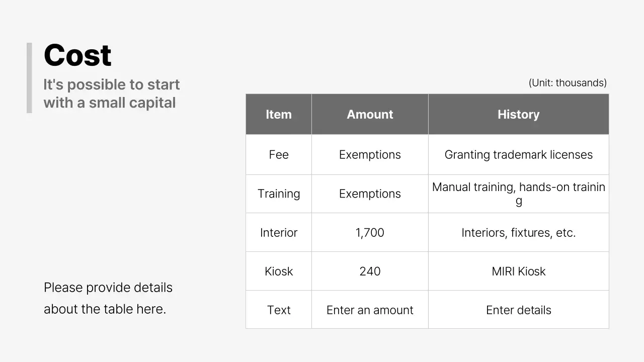The width and height of the screenshot is (644, 362).
Task: Click the "1,700" amount cell
Action: coord(370,233)
